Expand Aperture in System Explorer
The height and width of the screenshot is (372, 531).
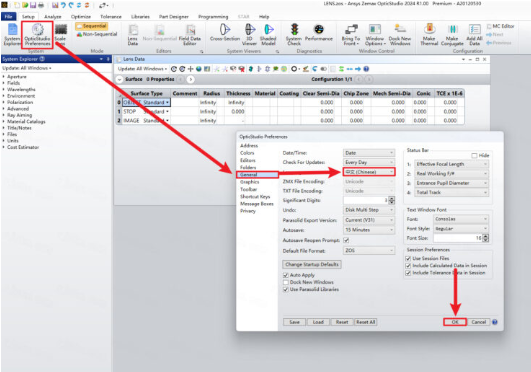pos(4,77)
